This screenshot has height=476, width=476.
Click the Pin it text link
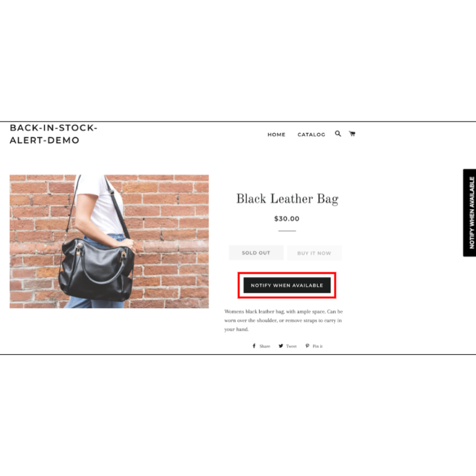317,346
